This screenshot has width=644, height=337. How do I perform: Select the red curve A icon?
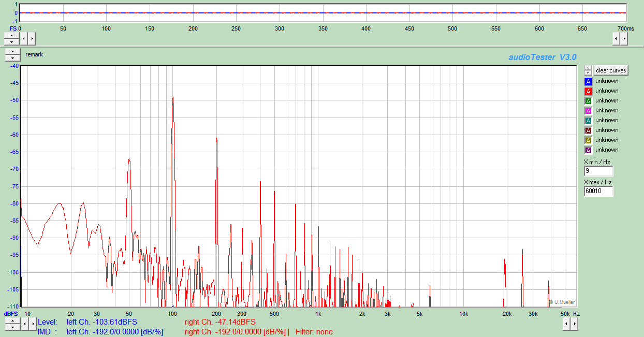588,91
